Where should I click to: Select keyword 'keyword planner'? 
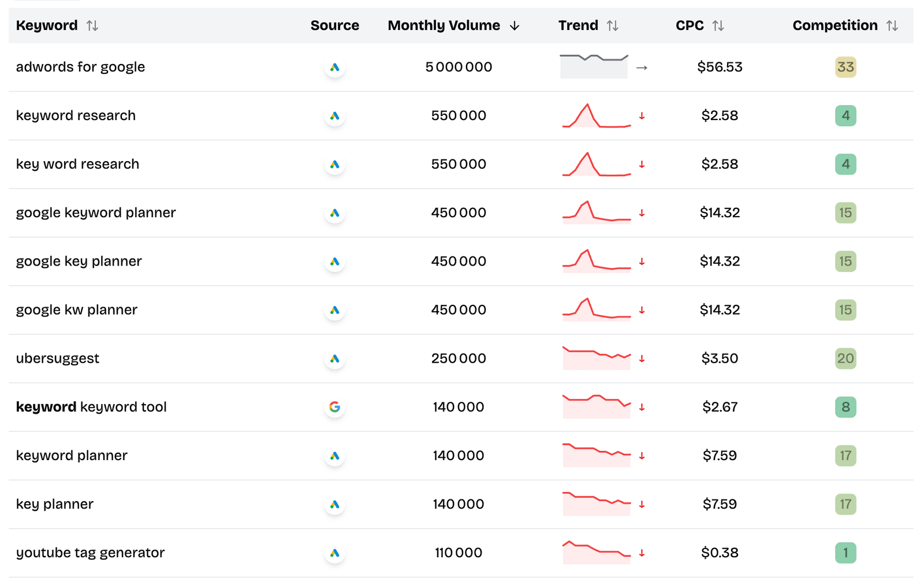click(72, 456)
